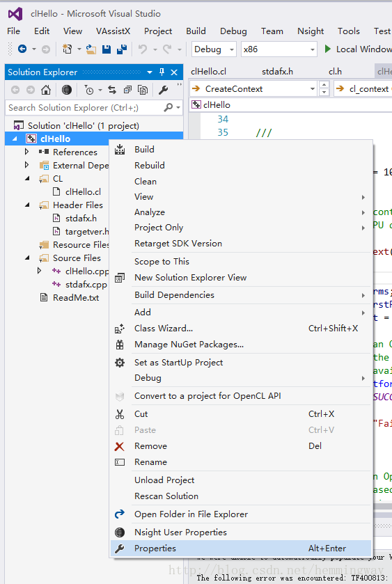
Task: Choose Class Wizard... menu entry
Action: 241,328
